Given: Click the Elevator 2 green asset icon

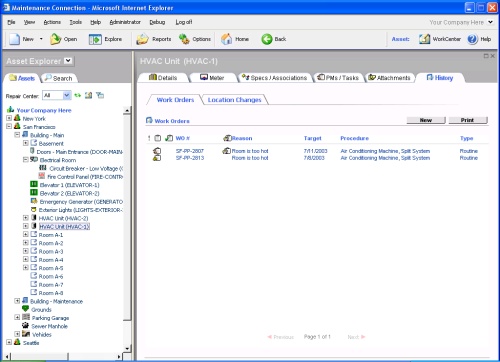Looking at the screenshot, I should pos(34,193).
